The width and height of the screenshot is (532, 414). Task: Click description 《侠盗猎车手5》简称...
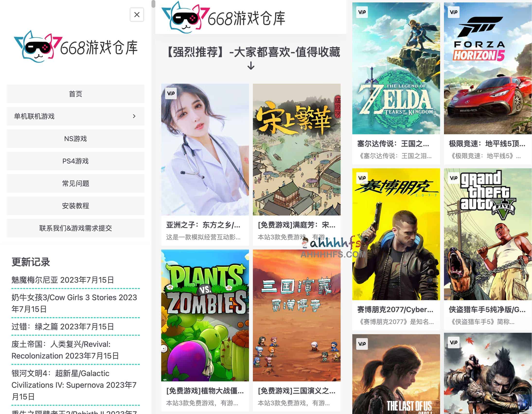coord(482,322)
